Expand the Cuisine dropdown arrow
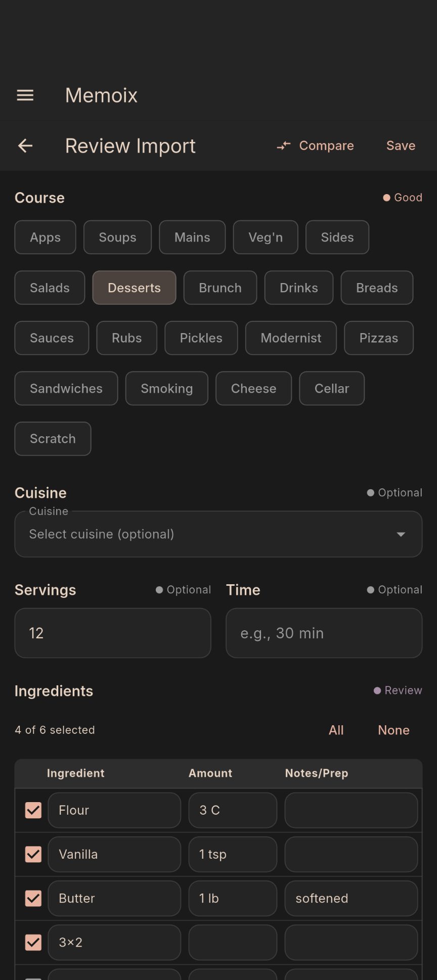Image resolution: width=437 pixels, height=980 pixels. pos(401,534)
